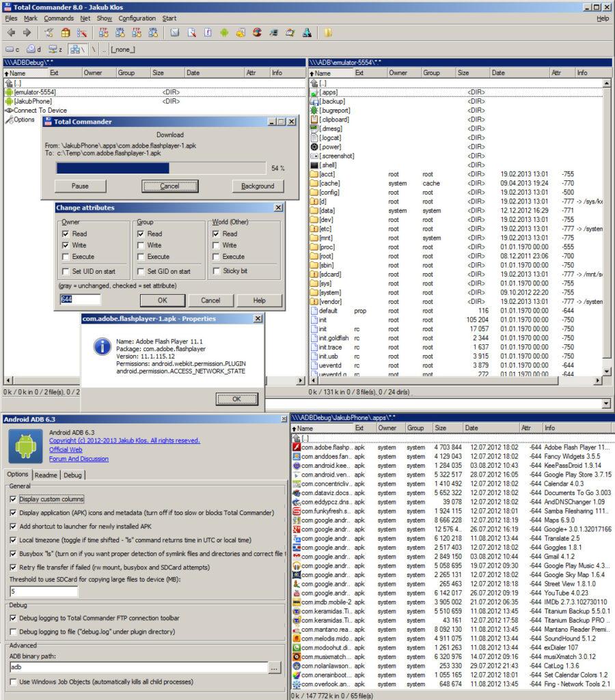Open the Net menu
The width and height of the screenshot is (615, 700).
coord(85,18)
